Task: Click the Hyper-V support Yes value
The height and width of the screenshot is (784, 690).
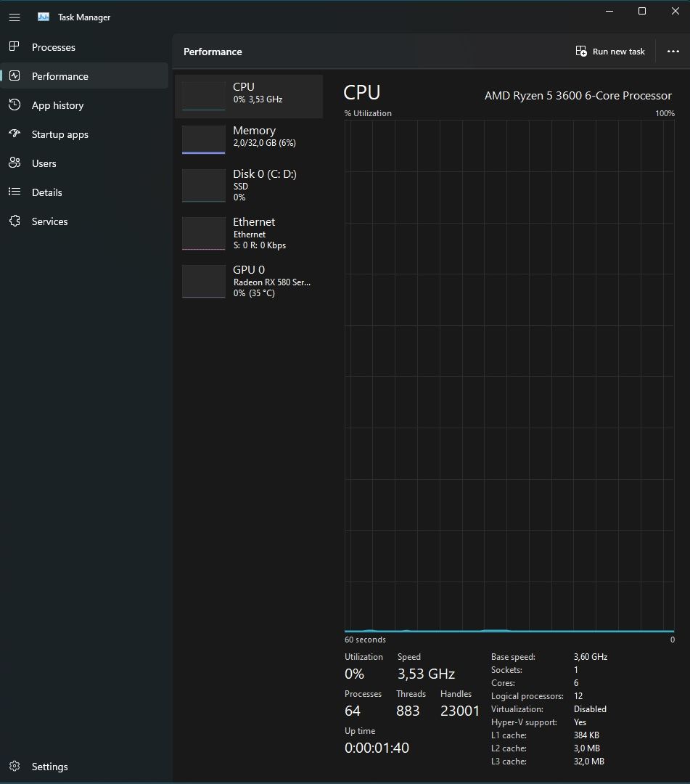Action: (x=580, y=722)
